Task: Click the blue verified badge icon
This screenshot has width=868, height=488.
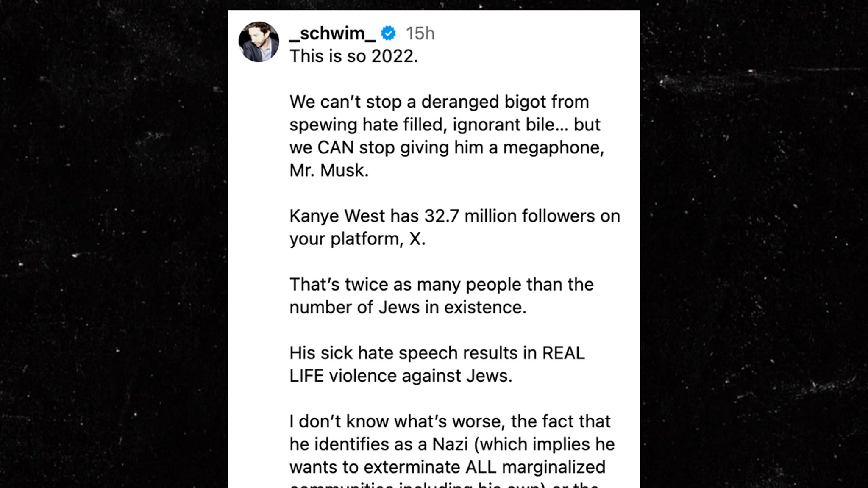Action: click(x=388, y=33)
